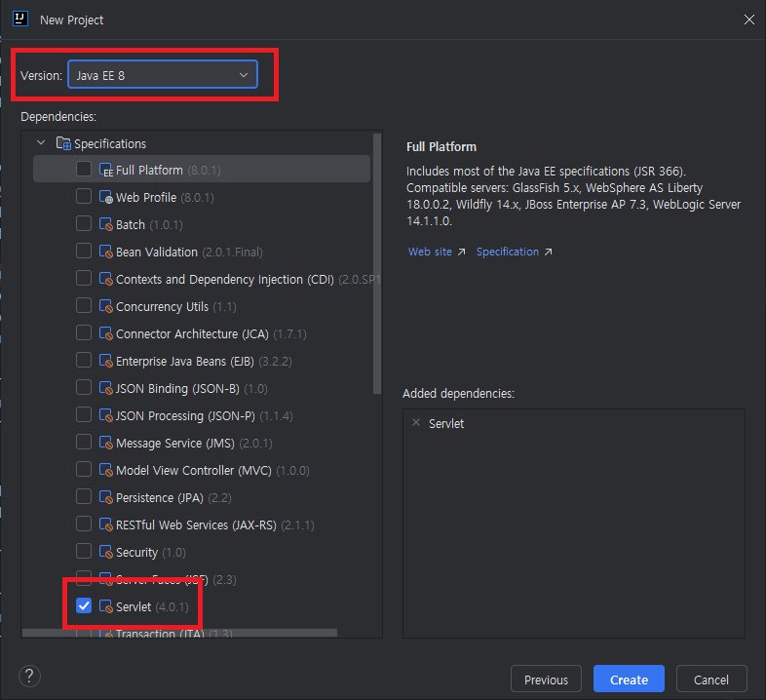Viewport: 766px width, 700px height.
Task: Click the Enterprise Java Beans icon
Action: click(x=106, y=361)
